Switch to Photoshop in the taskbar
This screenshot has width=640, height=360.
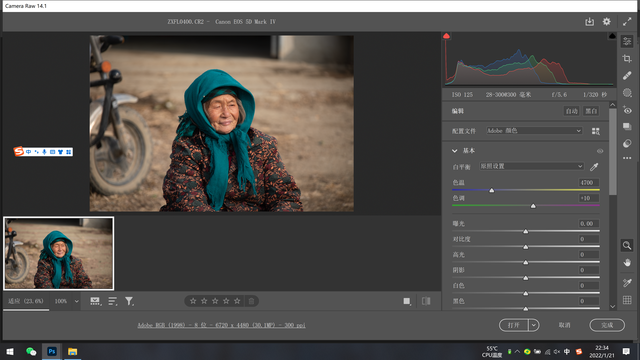(52, 351)
